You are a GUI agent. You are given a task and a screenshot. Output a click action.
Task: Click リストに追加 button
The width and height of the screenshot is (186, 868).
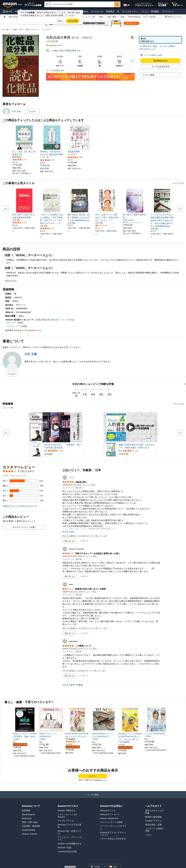pyautogui.click(x=160, y=75)
